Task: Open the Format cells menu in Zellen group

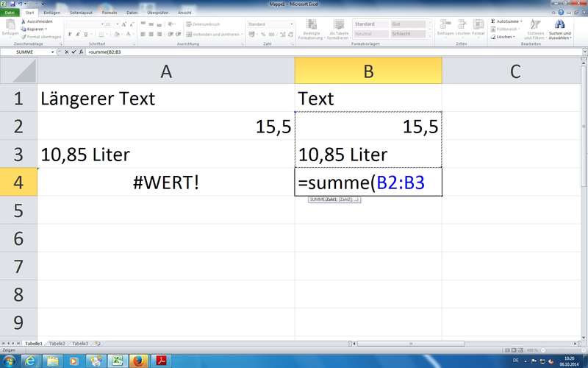Action: tap(478, 28)
